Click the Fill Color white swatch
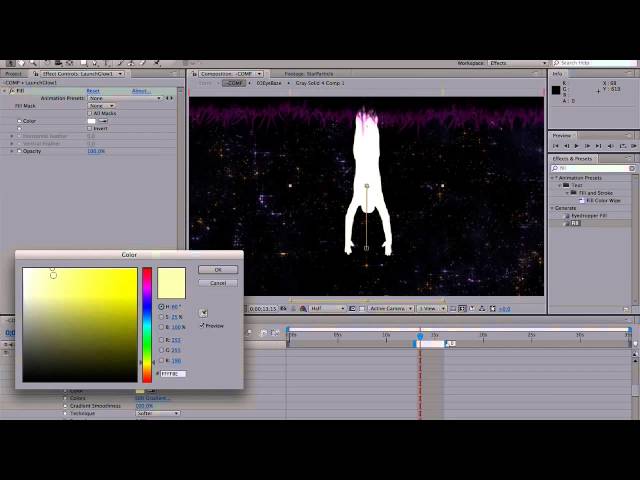This screenshot has height=480, width=640. tap(92, 121)
